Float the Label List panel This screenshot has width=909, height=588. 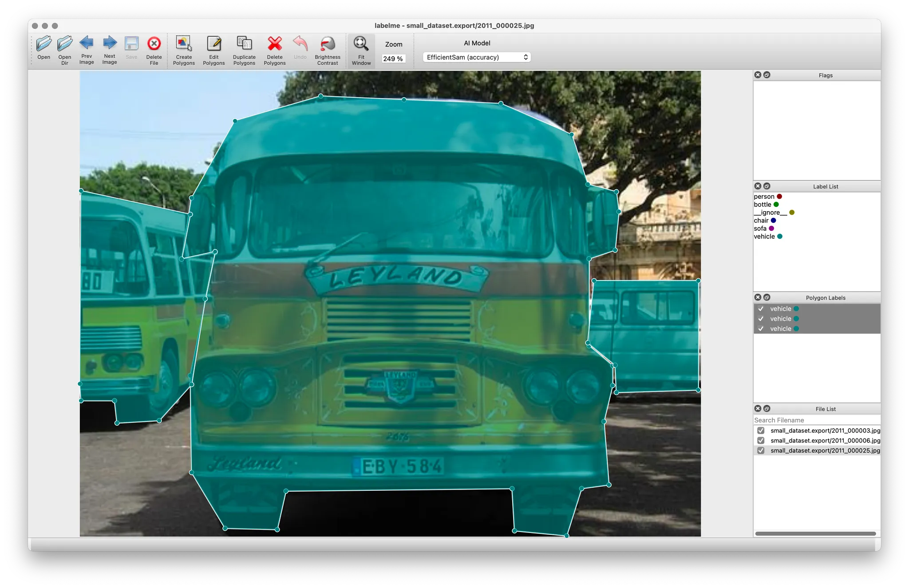coord(767,186)
